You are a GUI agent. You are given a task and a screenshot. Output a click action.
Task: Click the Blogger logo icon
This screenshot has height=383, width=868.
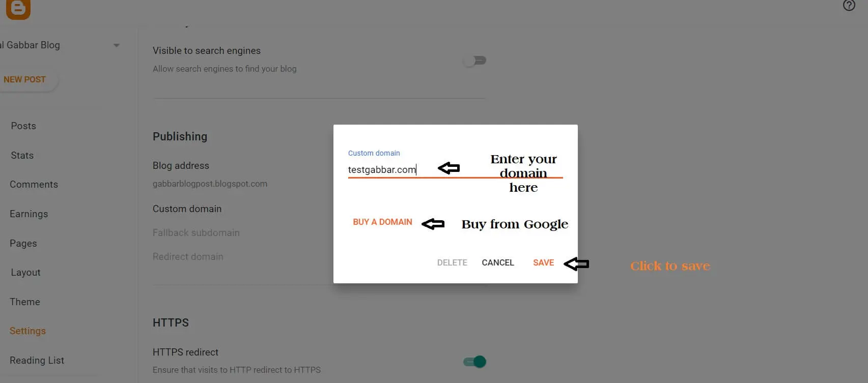(x=18, y=9)
